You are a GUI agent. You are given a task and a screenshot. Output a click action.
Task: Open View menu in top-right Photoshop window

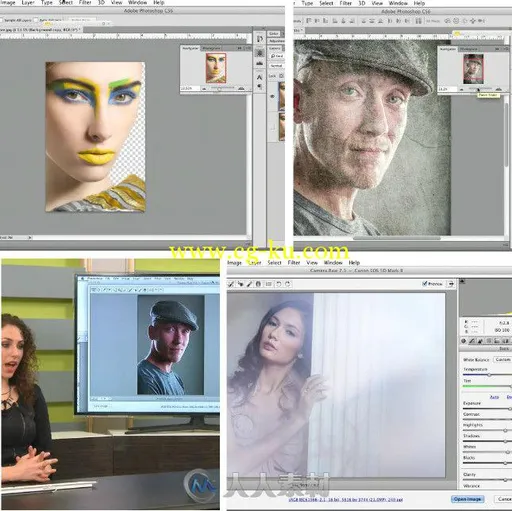pos(377,3)
